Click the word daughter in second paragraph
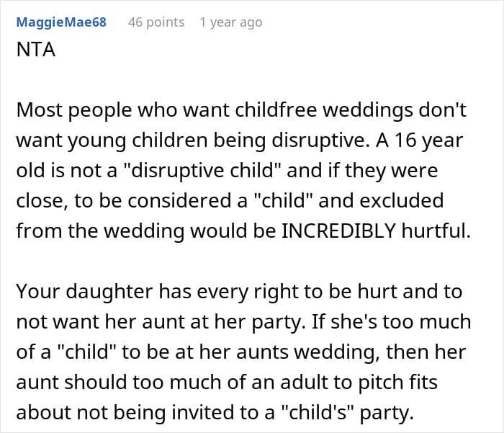Viewport: 504px width, 433px height. [x=109, y=292]
